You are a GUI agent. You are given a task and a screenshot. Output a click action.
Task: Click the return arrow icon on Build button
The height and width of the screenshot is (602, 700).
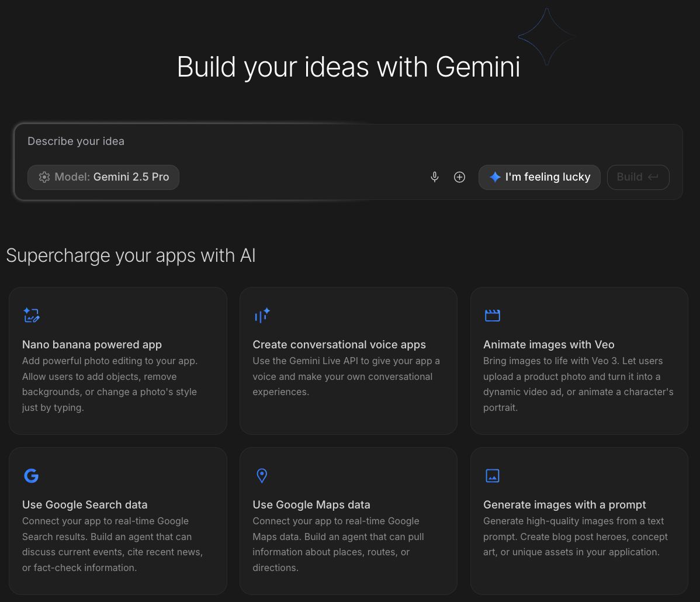(653, 177)
